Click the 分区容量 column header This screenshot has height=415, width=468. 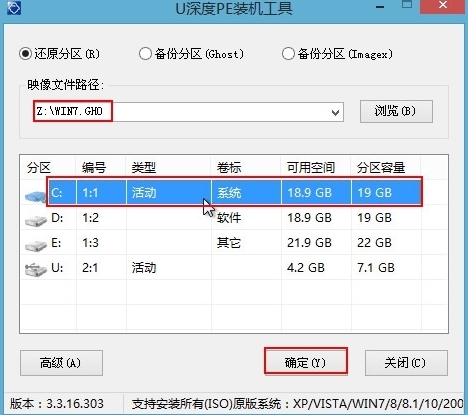click(381, 168)
